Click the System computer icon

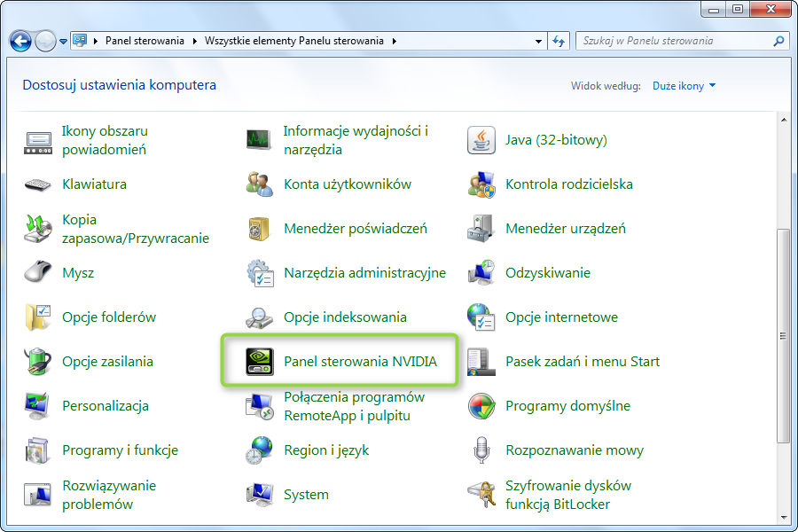259,495
